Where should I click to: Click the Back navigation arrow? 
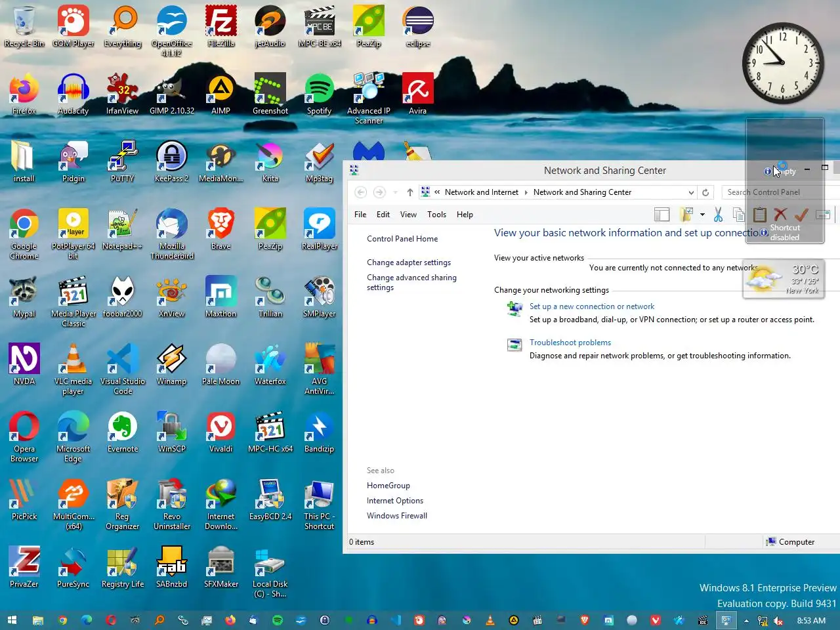coord(360,192)
